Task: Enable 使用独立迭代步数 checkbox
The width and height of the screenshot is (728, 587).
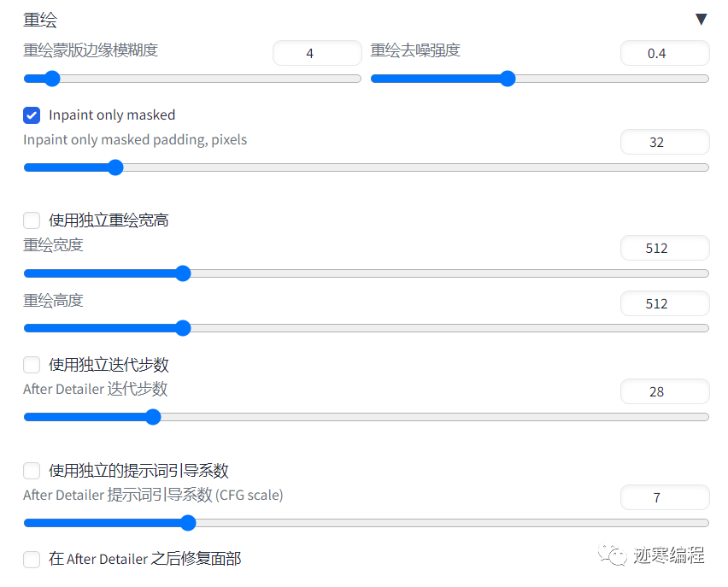Action: 32,365
